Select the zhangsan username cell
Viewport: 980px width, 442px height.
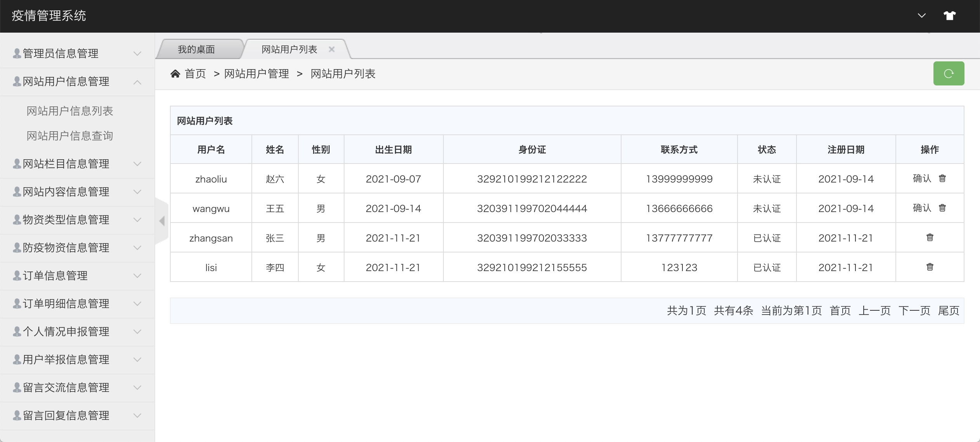click(211, 238)
